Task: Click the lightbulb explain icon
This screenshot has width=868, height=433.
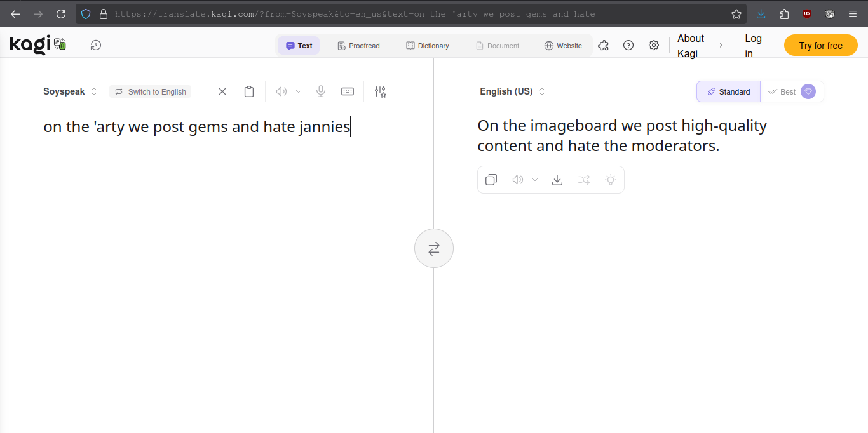Action: [611, 180]
